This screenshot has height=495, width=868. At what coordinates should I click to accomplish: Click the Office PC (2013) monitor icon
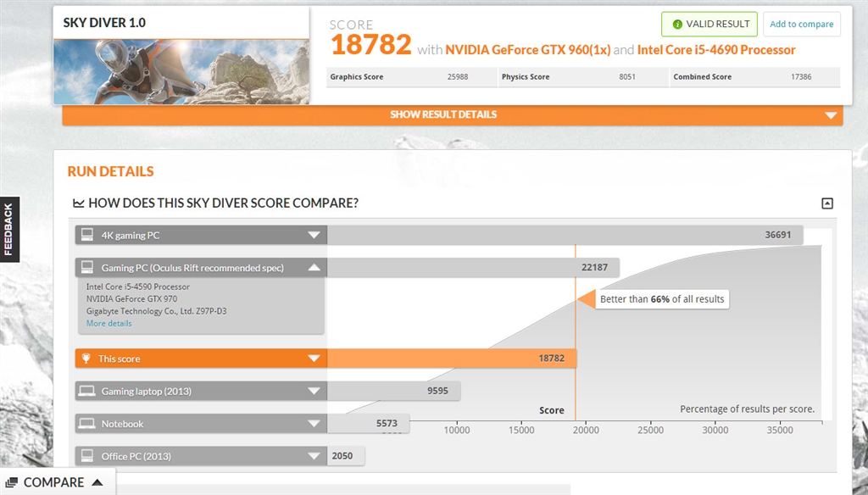pos(87,456)
